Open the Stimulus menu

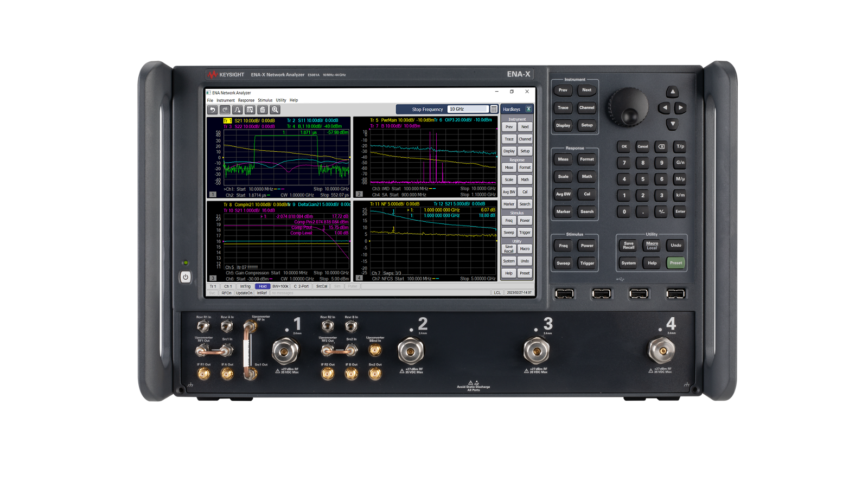pyautogui.click(x=265, y=100)
